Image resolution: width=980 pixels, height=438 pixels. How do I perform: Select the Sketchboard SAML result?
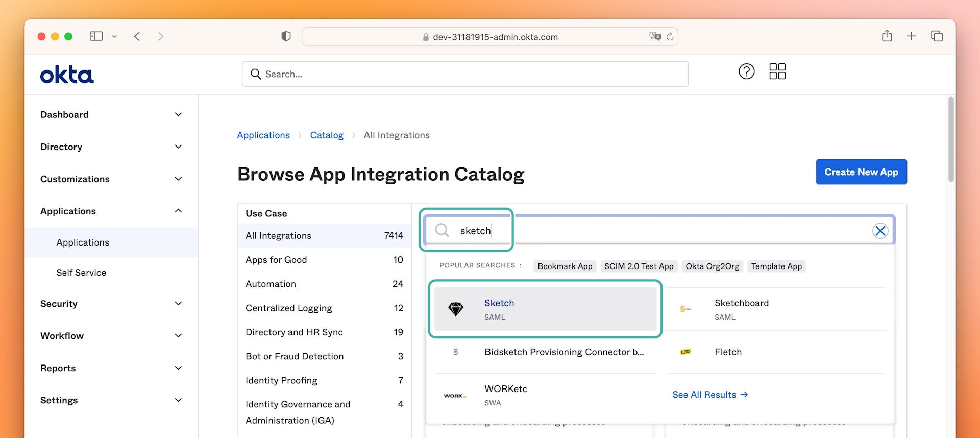(x=776, y=309)
